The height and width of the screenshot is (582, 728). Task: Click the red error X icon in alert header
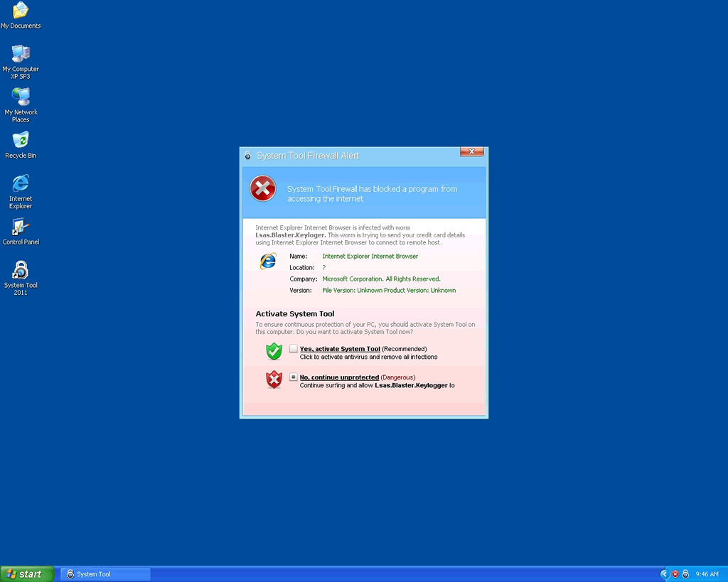coord(263,189)
